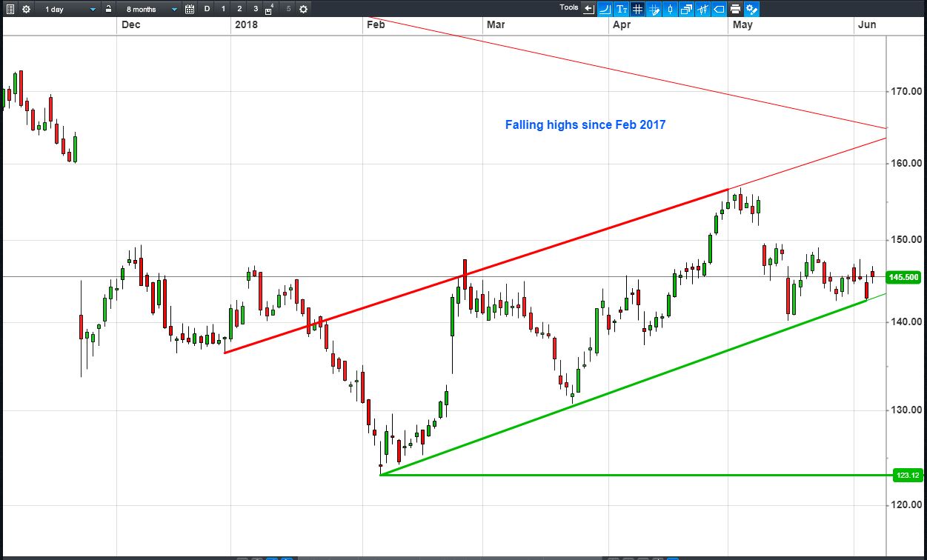This screenshot has width=927, height=560.
Task: Open the grid style editor tool
Action: pos(654,9)
